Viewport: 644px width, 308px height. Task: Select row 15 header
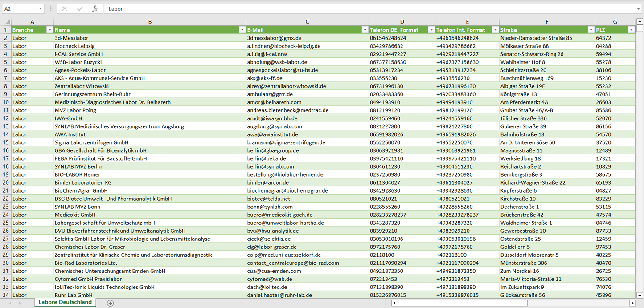(x=5, y=142)
